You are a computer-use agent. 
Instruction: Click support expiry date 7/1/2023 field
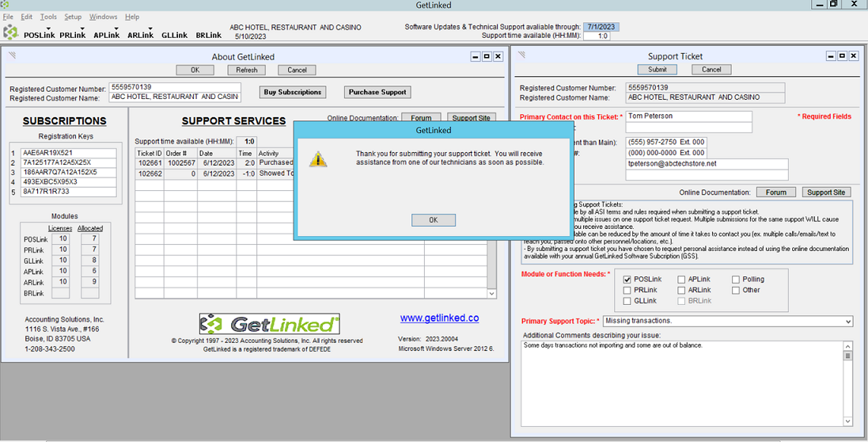[x=601, y=27]
